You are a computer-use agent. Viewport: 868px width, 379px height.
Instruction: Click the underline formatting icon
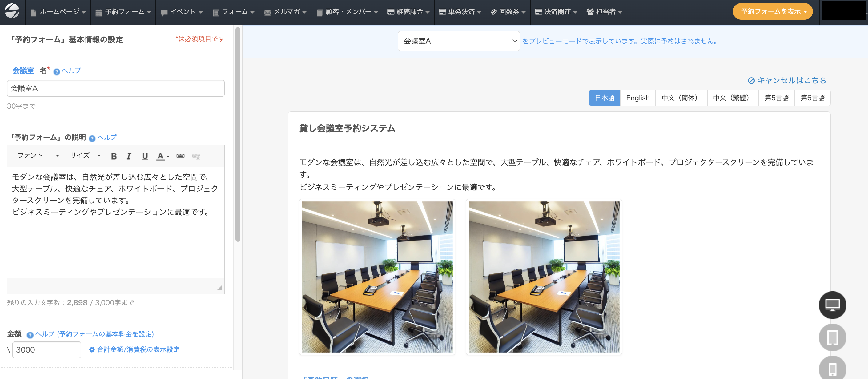pos(145,156)
